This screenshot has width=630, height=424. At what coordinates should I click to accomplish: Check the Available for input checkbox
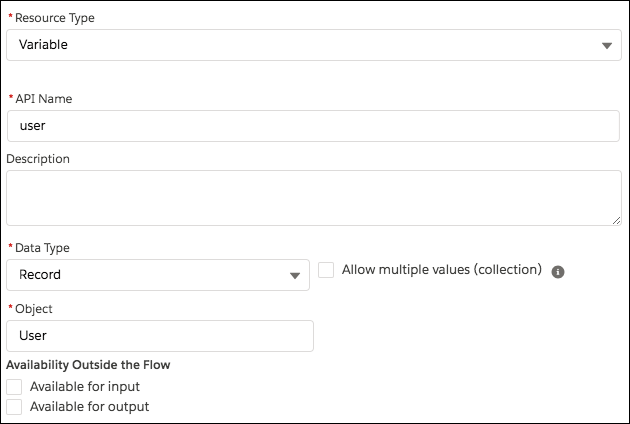[14, 387]
